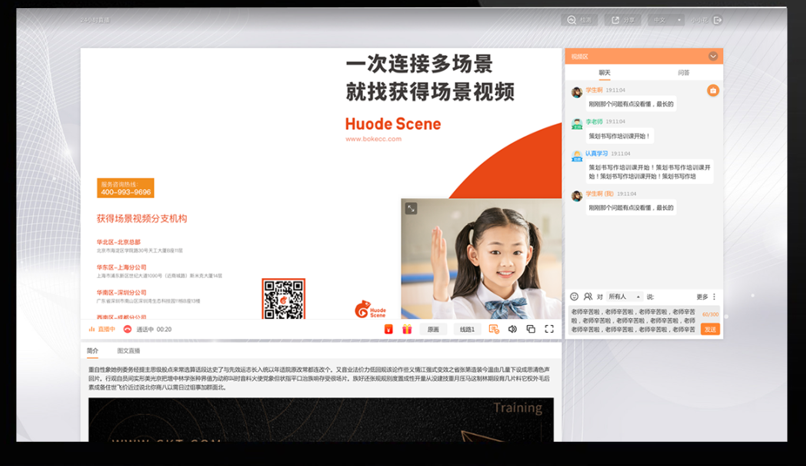Viewport: 806px width, 466px height.
Task: Click the 认真学习 avatar in chat
Action: [x=577, y=156]
